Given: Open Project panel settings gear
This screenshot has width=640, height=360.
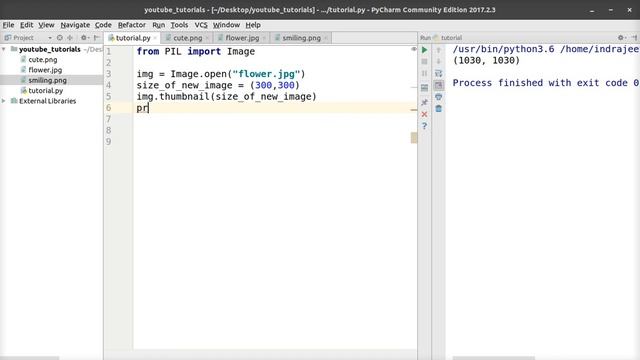Looking at the screenshot, I should pyautogui.click(x=84, y=38).
